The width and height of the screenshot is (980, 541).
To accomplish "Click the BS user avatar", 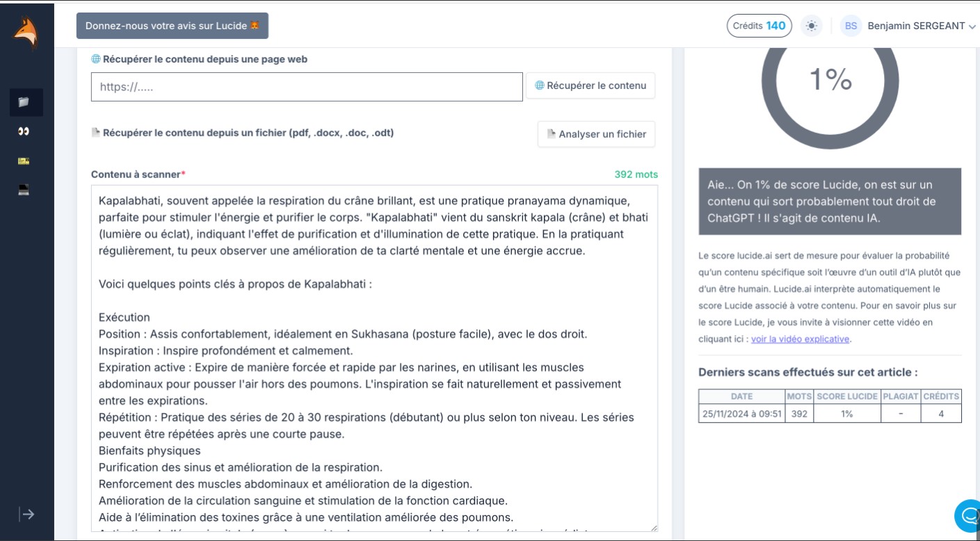I will (x=851, y=26).
